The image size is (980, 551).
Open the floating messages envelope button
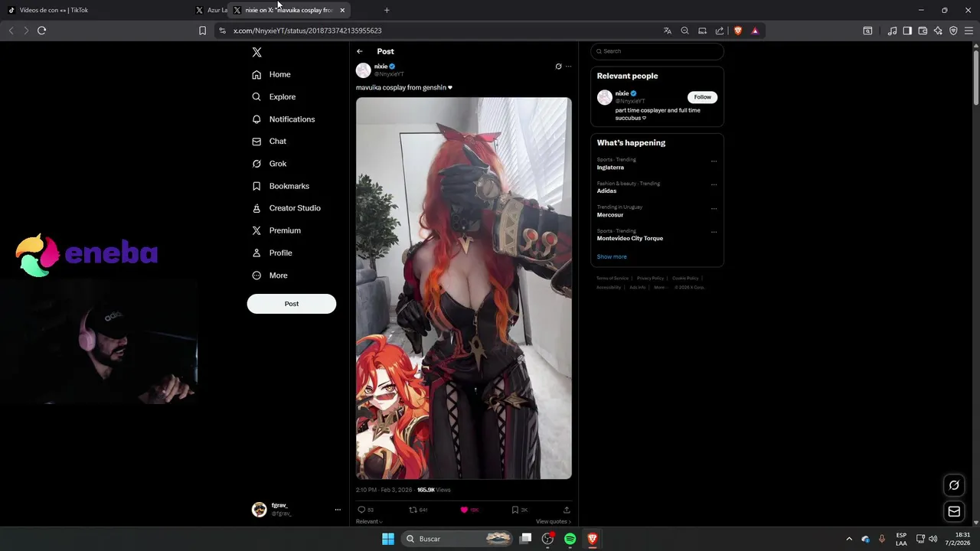coord(954,511)
